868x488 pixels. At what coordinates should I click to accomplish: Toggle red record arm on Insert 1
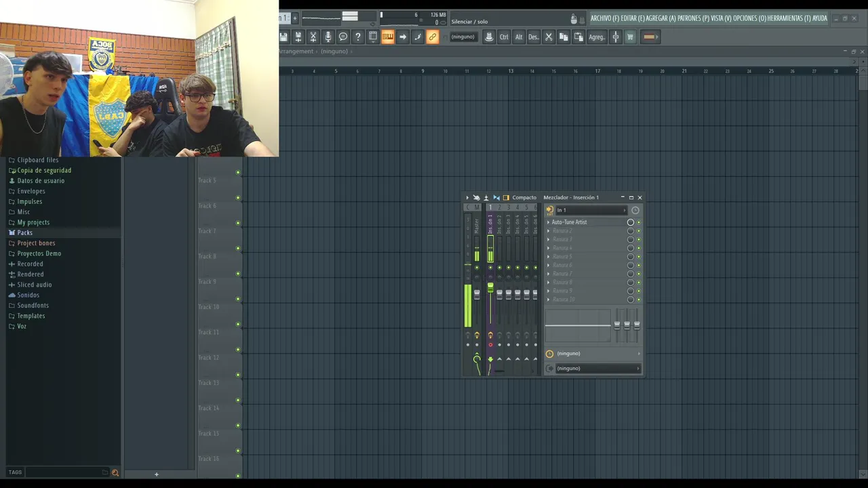pyautogui.click(x=490, y=345)
